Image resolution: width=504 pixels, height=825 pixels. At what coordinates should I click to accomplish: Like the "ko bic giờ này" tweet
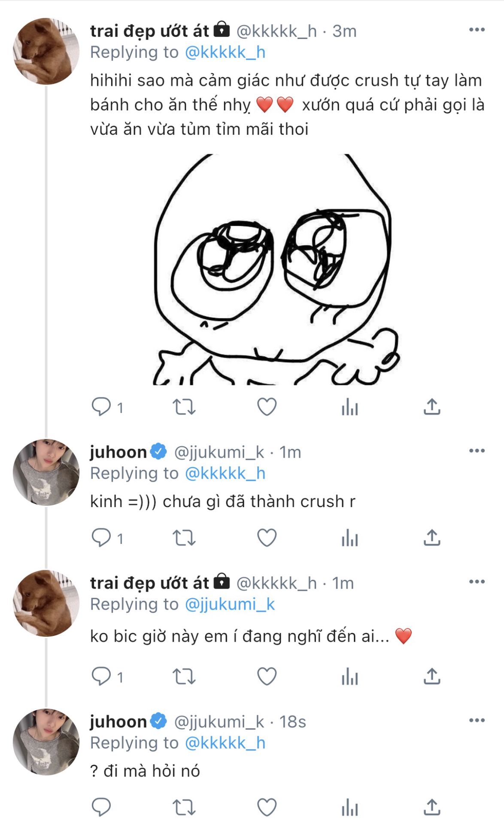(267, 676)
